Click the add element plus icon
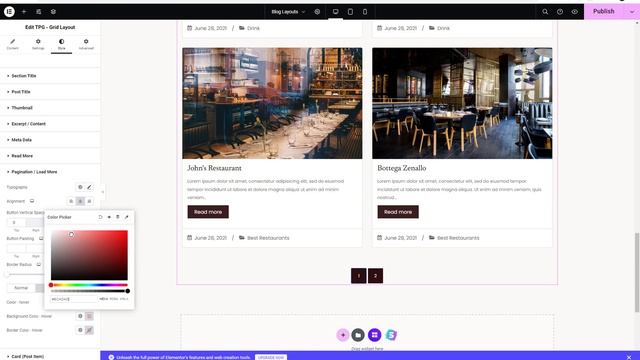This screenshot has width=640, height=360. (x=24, y=12)
